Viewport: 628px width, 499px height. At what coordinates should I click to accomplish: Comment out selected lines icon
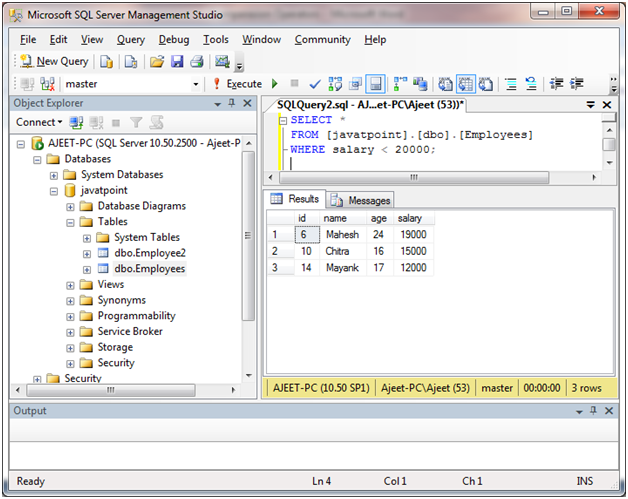tap(511, 84)
